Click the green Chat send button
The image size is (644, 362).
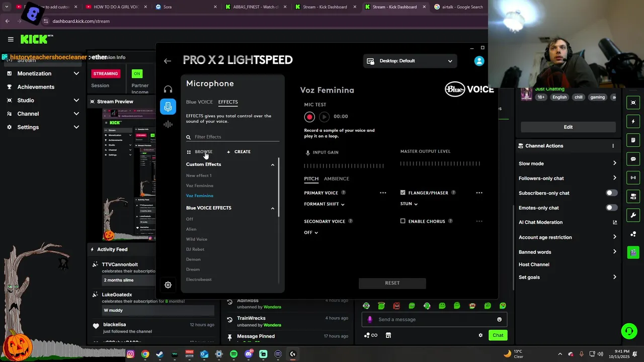point(498,335)
